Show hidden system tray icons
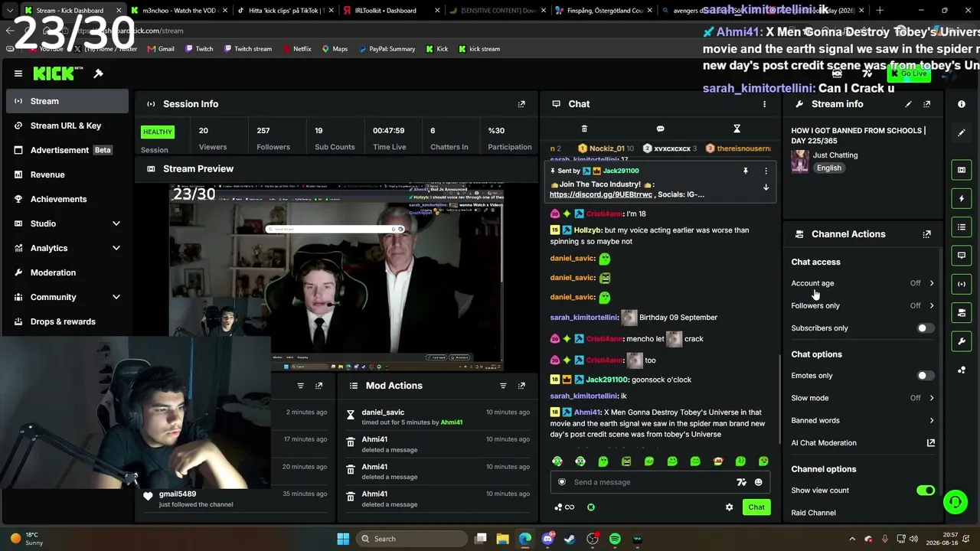Screen dimensions: 980x551 coord(851,539)
